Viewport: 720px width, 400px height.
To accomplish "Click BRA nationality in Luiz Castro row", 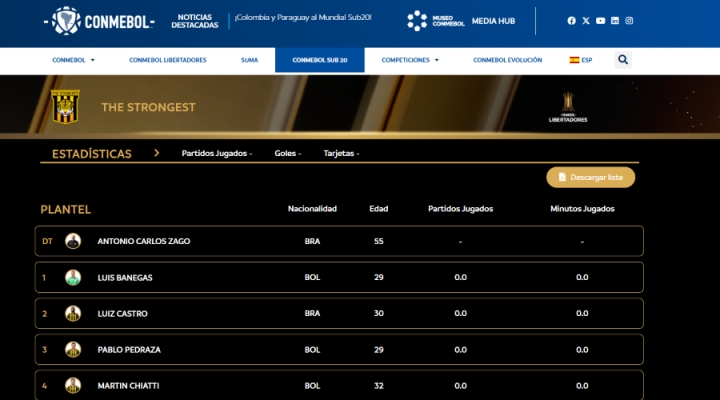I will pyautogui.click(x=312, y=314).
